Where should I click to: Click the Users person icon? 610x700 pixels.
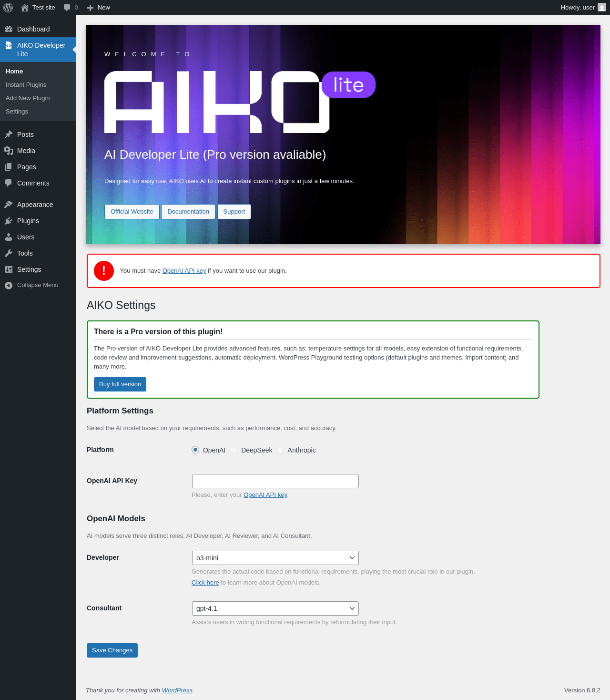pos(9,237)
